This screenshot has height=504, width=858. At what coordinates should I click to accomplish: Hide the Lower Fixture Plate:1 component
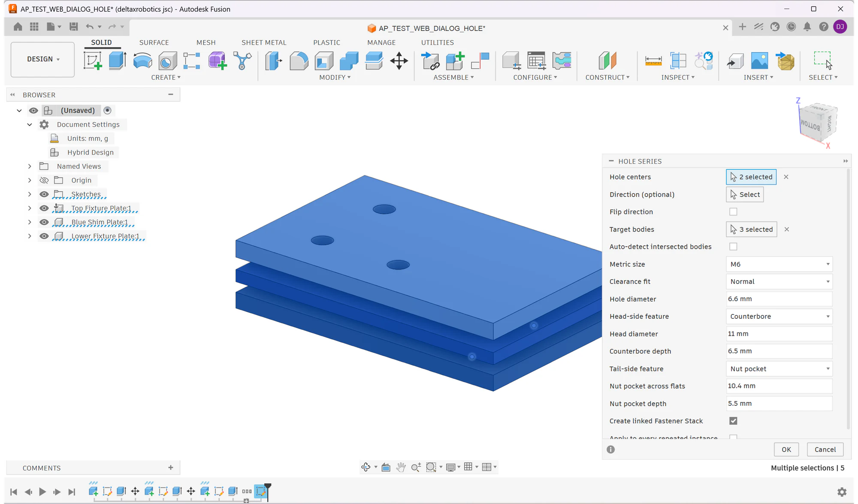[x=44, y=236]
